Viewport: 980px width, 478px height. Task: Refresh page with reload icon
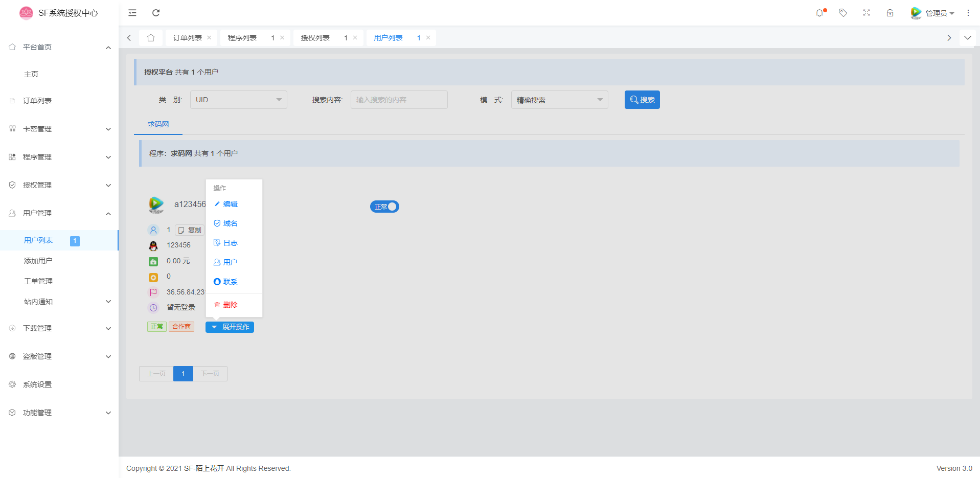coord(156,13)
